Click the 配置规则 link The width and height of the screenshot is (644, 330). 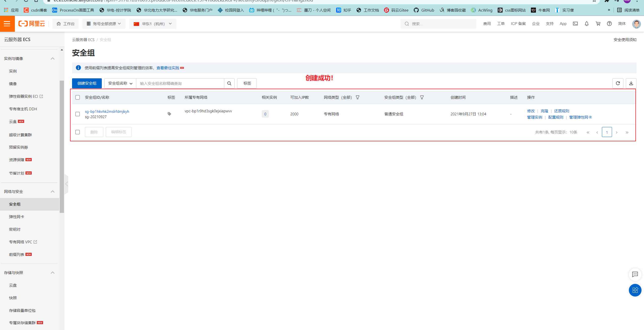(x=556, y=117)
